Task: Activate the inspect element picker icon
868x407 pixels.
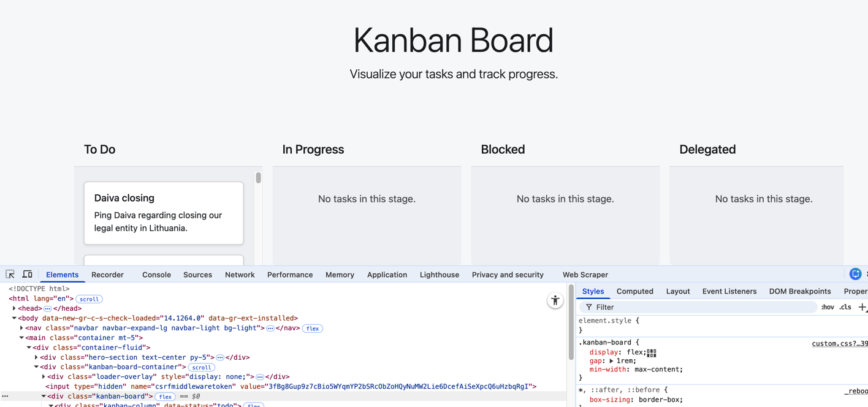Action: [x=10, y=274]
